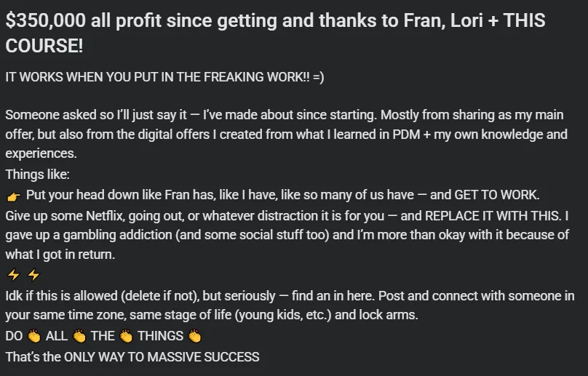
Task: Click the first lightning bolt emoji
Action: (x=12, y=275)
